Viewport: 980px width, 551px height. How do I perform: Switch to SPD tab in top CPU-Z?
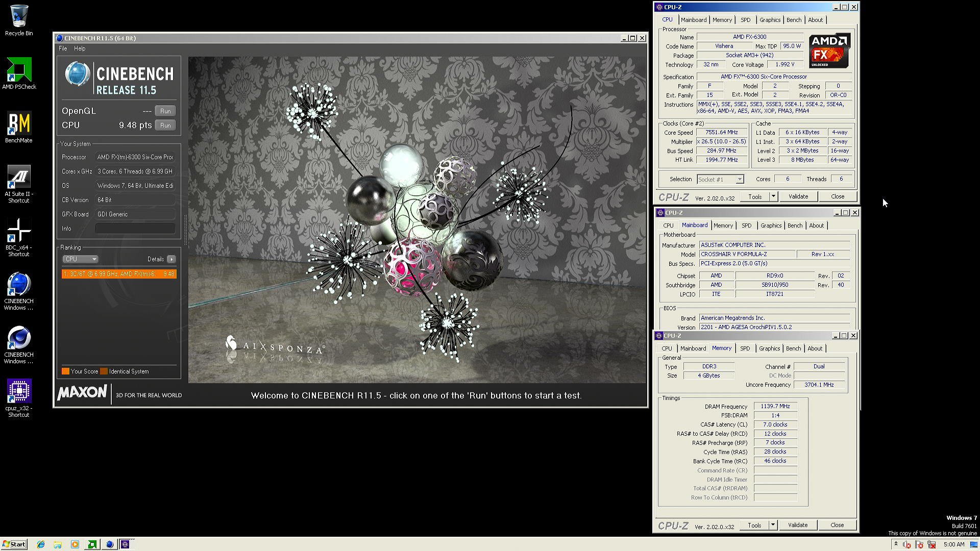pyautogui.click(x=746, y=20)
